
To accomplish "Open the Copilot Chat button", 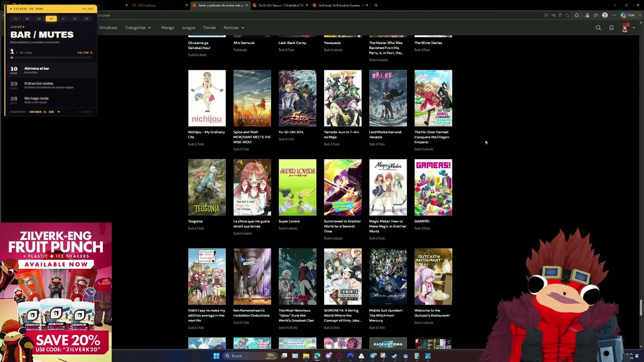I will pos(628,15).
